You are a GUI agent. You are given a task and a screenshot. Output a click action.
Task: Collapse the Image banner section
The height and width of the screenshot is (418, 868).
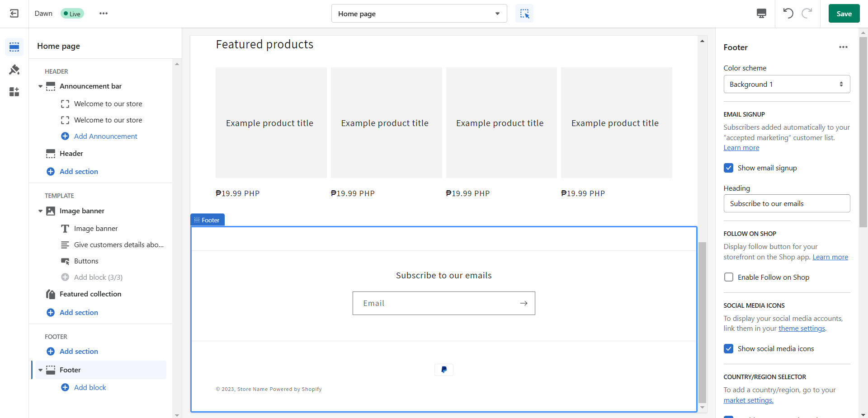[40, 211]
